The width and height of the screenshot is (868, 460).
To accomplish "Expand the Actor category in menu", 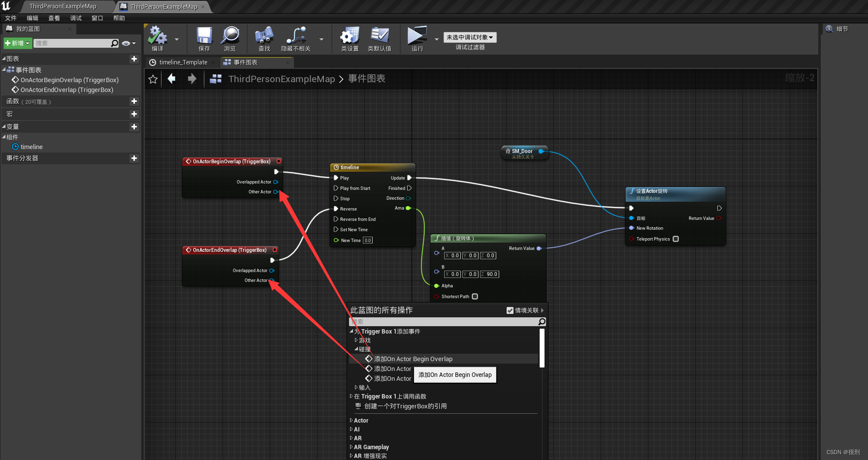I will (352, 420).
